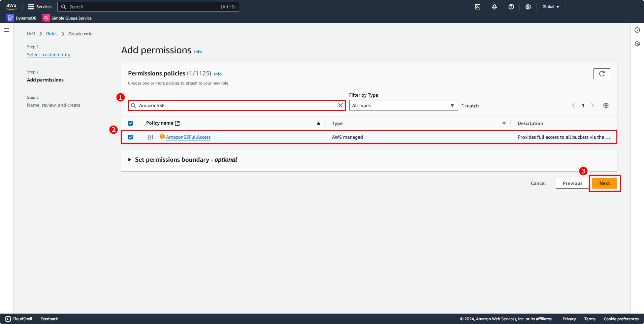Focus the policy filter search field
644x324 pixels.
point(237,105)
